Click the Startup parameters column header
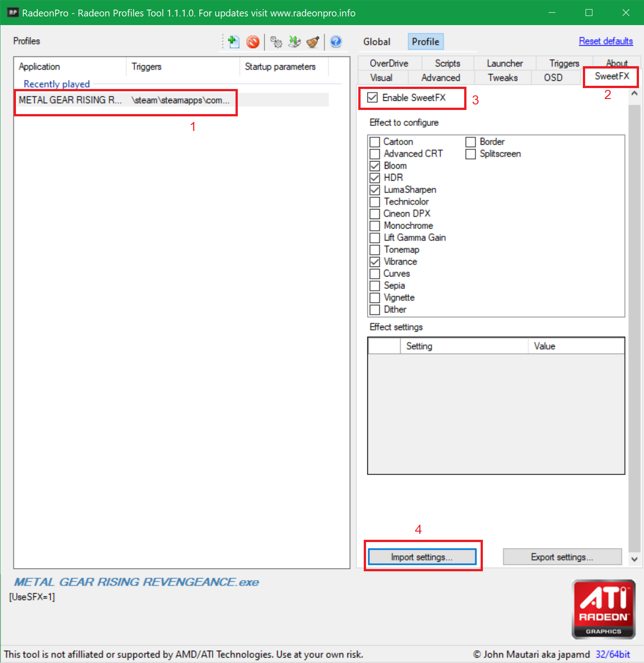The height and width of the screenshot is (663, 644). click(284, 67)
